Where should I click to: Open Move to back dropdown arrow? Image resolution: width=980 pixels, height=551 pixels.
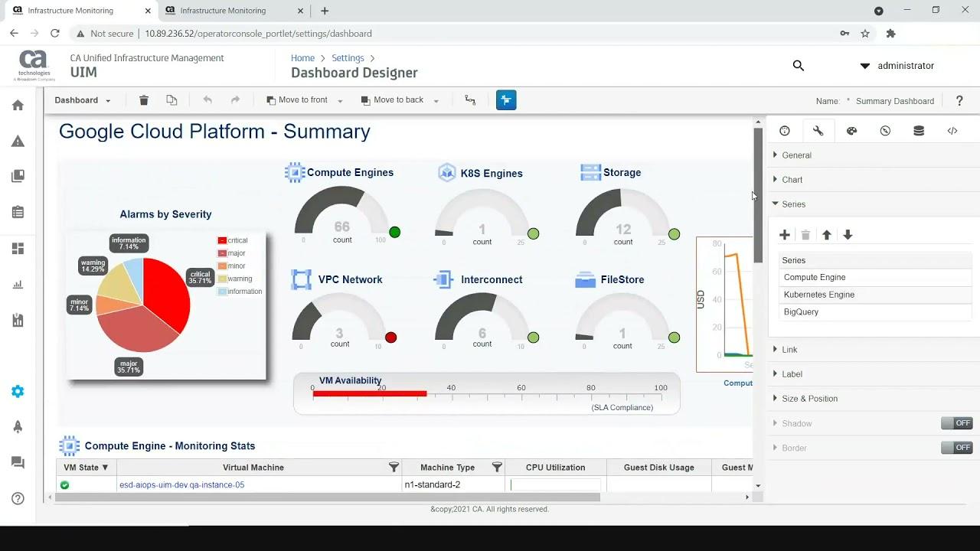coord(436,101)
